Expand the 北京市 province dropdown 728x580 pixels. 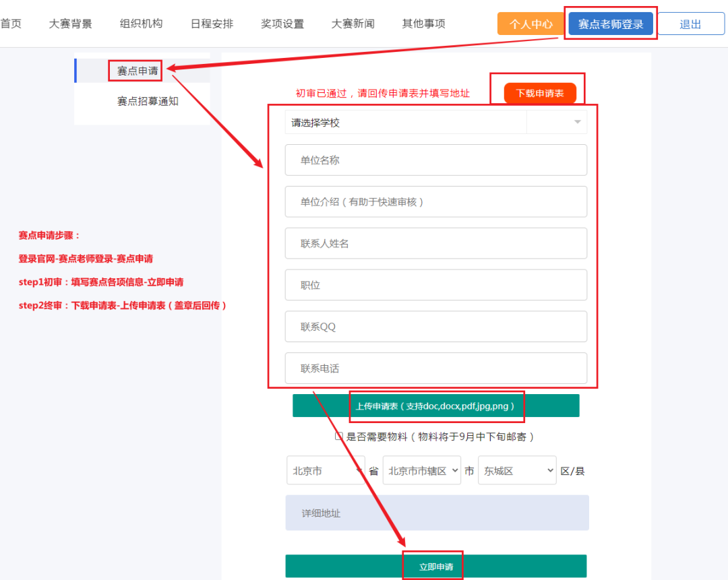click(326, 470)
